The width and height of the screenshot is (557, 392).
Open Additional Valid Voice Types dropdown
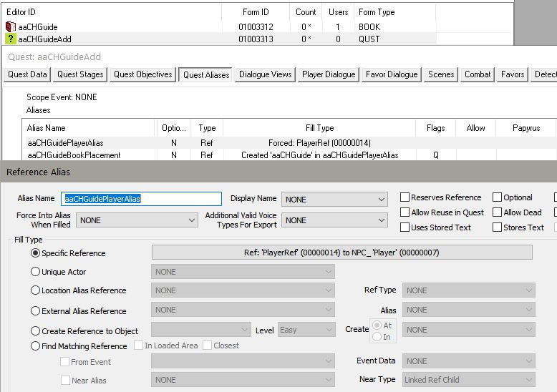tap(335, 220)
